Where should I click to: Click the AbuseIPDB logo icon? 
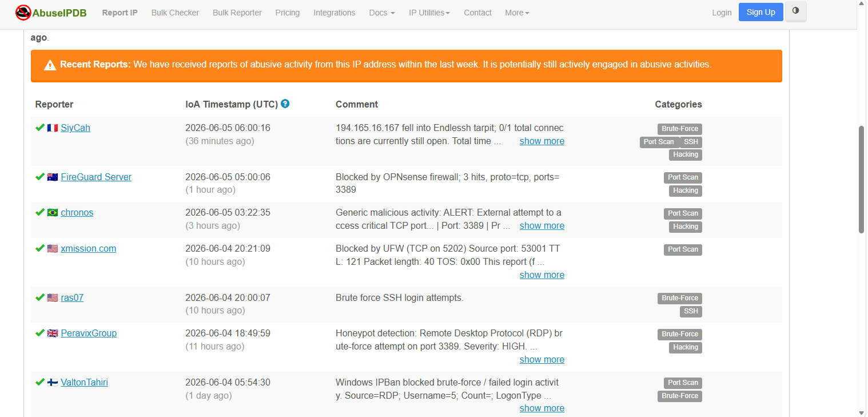click(23, 12)
